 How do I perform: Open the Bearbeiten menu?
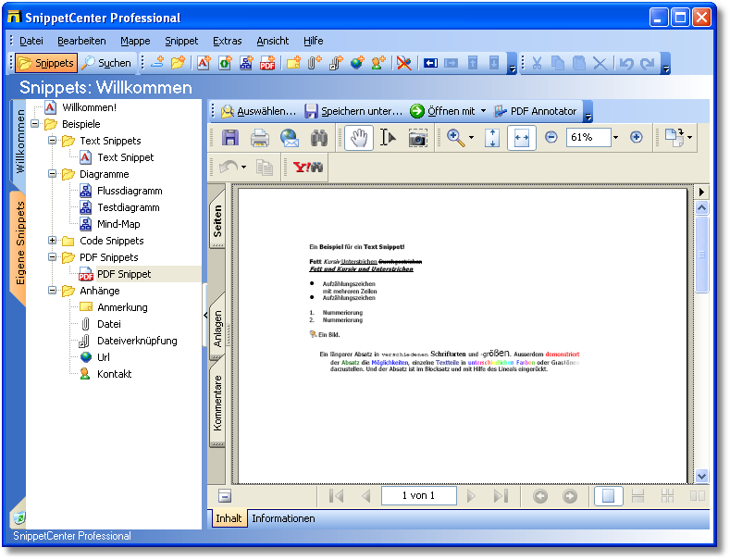click(81, 41)
